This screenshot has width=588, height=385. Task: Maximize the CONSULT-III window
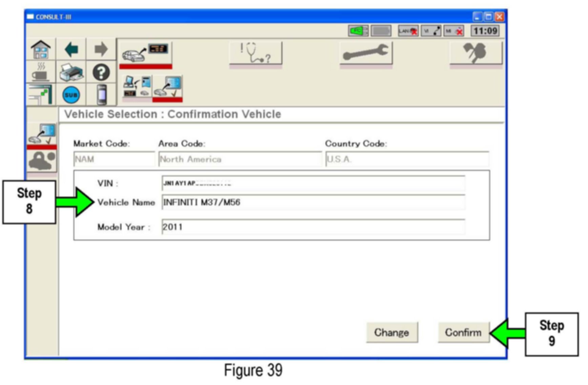point(488,17)
